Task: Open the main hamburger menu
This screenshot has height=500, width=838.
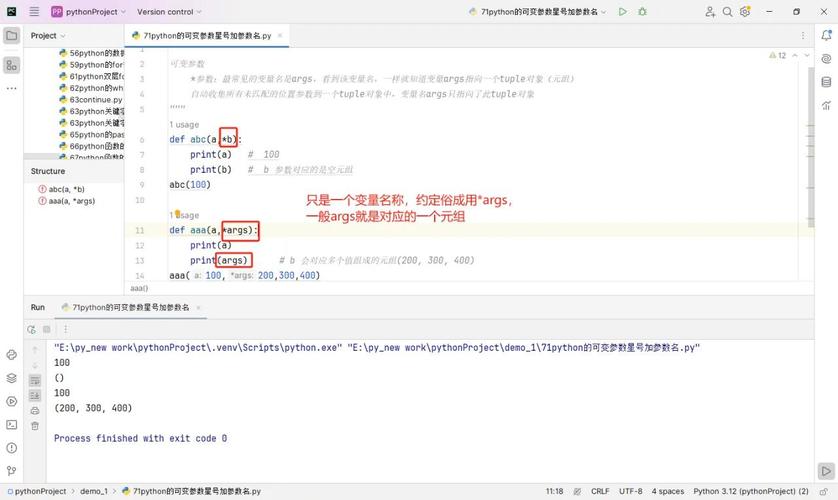Action: tap(34, 11)
